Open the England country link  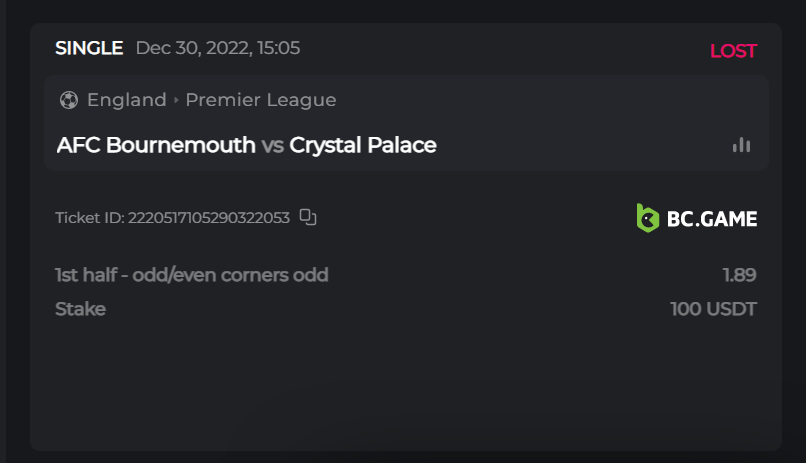click(126, 100)
